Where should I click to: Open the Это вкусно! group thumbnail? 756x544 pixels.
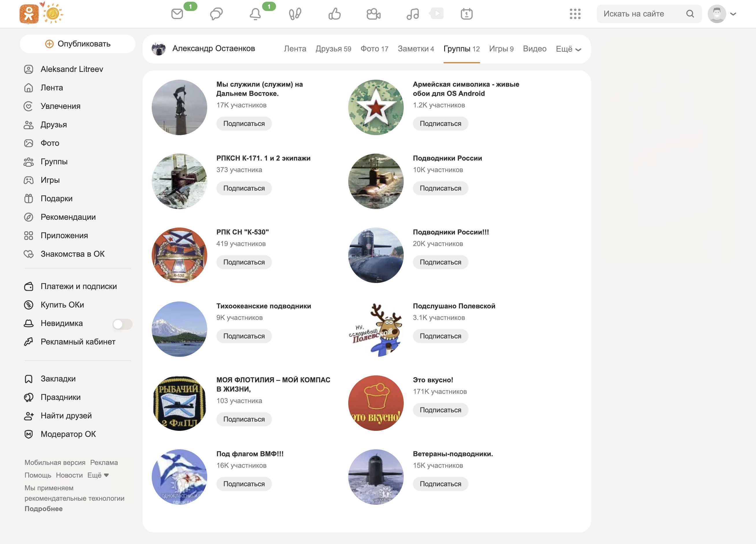pos(376,403)
